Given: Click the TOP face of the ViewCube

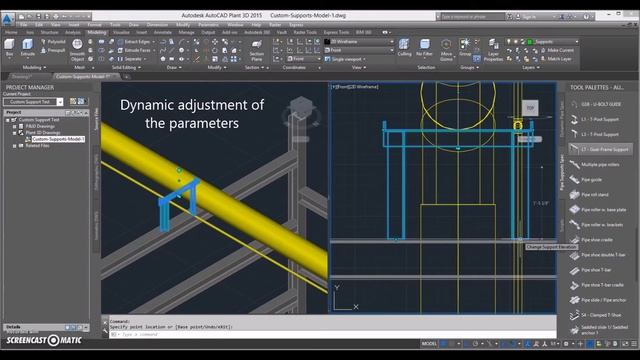Looking at the screenshot, I should pos(530,108).
